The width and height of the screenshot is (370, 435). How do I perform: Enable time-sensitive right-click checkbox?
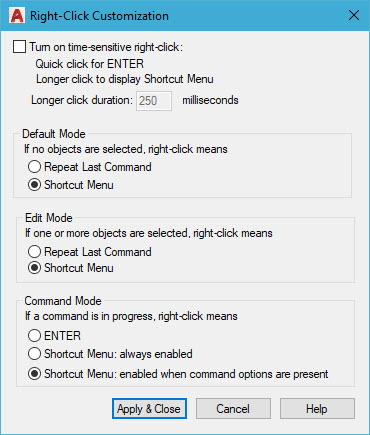[x=19, y=47]
